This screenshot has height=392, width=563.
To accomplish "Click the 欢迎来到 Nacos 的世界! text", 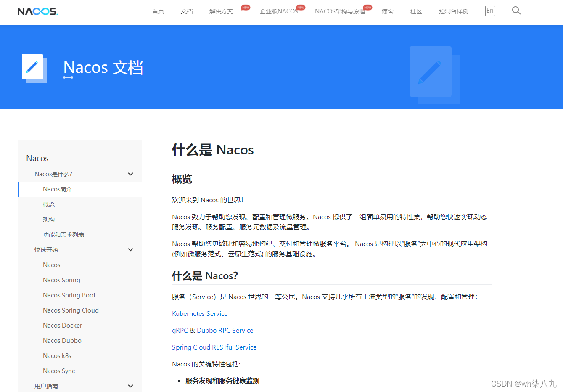I will pos(208,200).
